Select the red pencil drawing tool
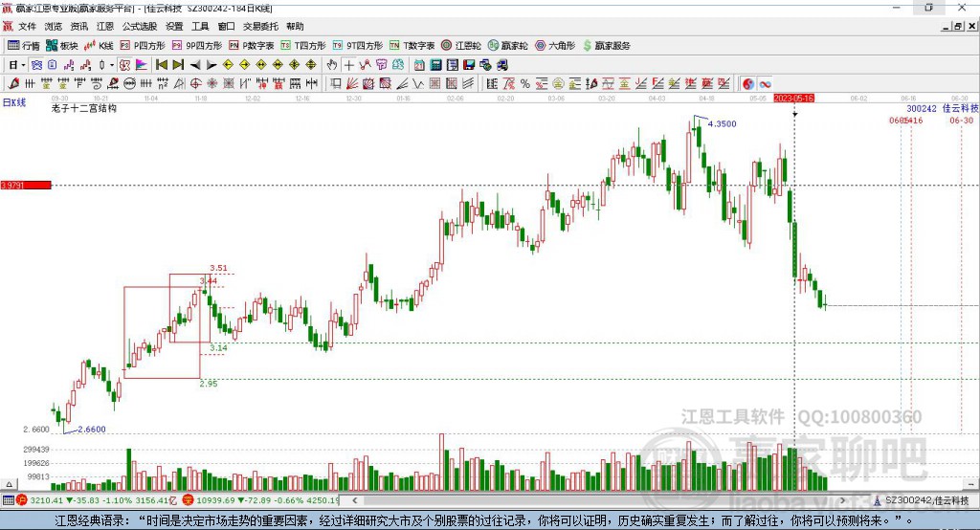 (x=13, y=84)
